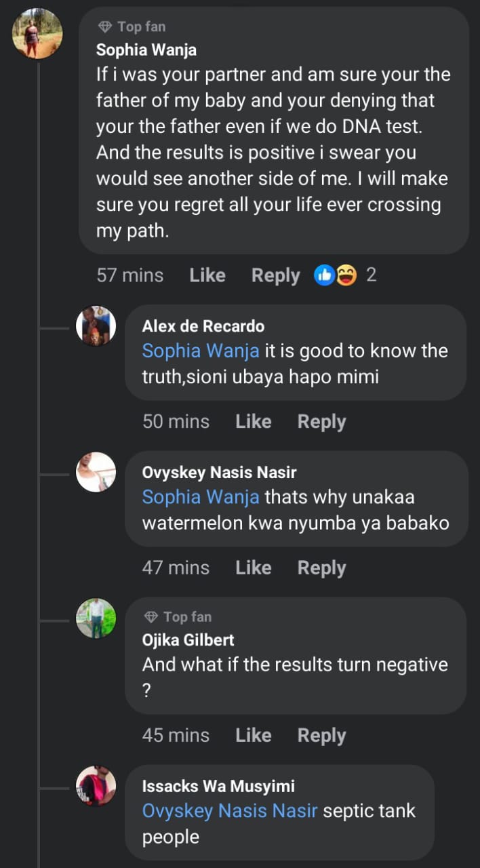Reply to Ojika Gilbert's comment

click(x=321, y=735)
